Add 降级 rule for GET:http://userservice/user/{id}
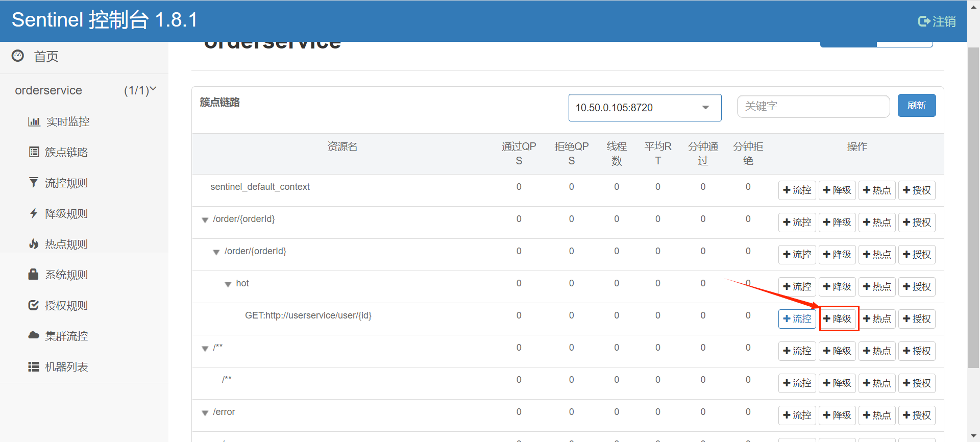The width and height of the screenshot is (980, 442). coord(837,318)
